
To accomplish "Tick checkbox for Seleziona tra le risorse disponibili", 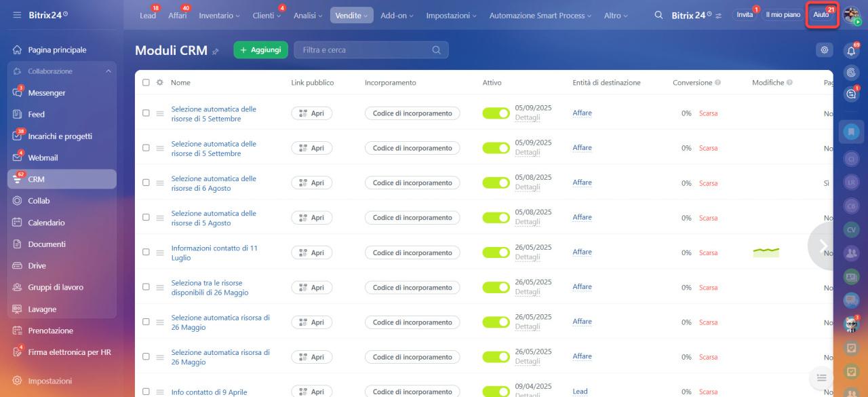I will [146, 287].
